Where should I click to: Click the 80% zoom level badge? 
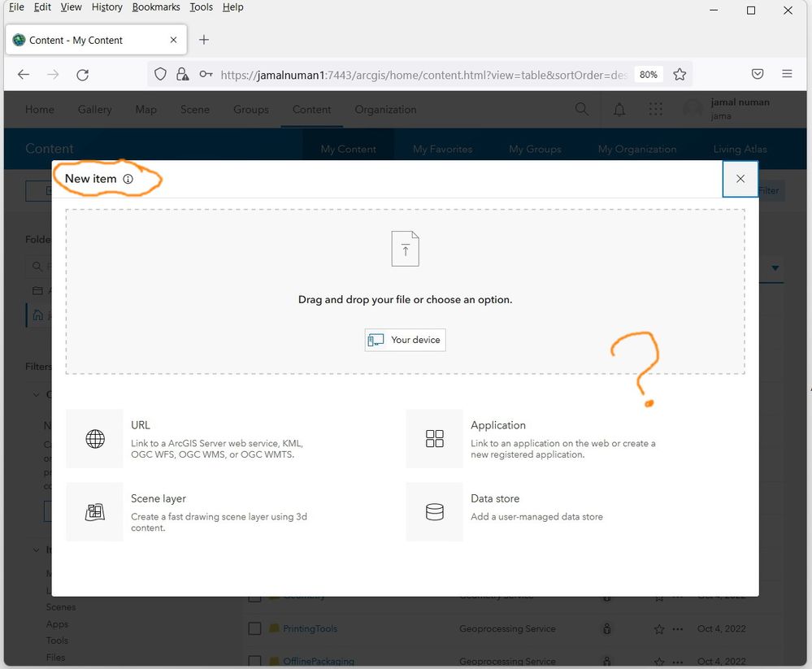(648, 75)
